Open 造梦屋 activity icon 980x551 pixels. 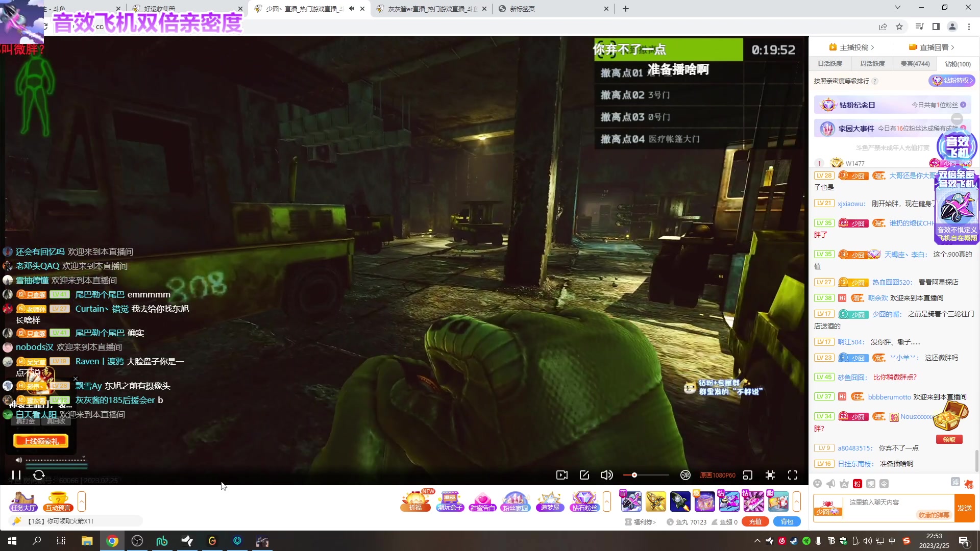pos(550,501)
